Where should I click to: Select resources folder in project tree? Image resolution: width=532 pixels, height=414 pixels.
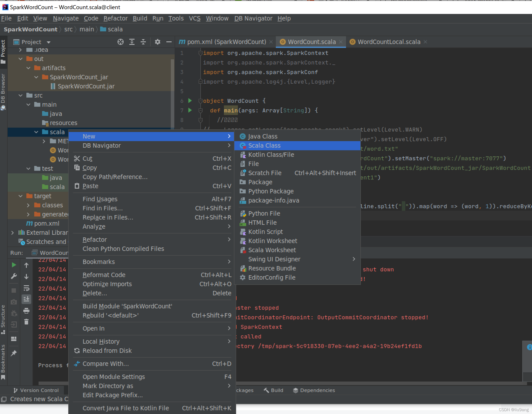tap(63, 123)
